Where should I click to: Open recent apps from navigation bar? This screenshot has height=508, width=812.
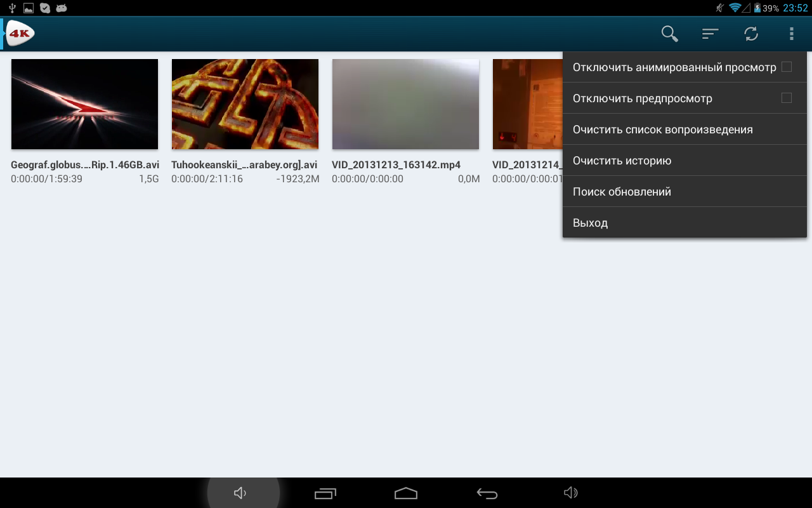point(325,493)
